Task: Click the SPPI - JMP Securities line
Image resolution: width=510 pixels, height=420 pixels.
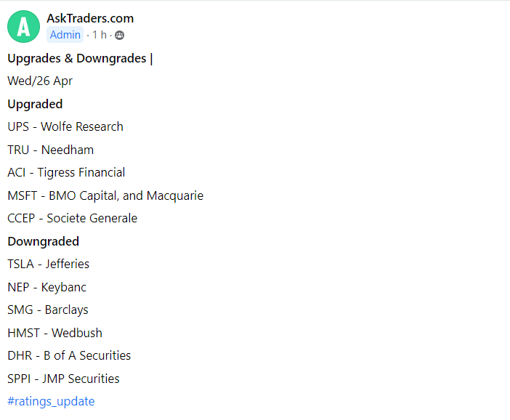Action: click(x=63, y=379)
